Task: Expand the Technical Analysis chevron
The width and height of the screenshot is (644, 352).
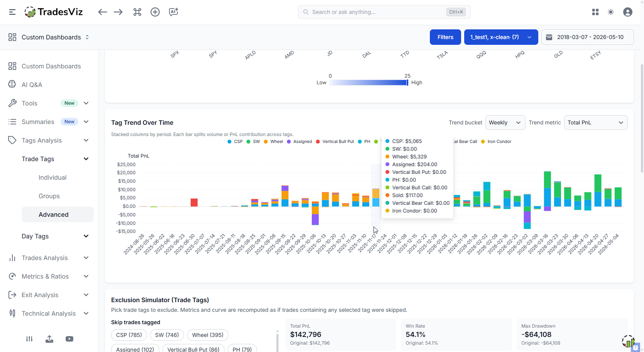Action: [86, 313]
